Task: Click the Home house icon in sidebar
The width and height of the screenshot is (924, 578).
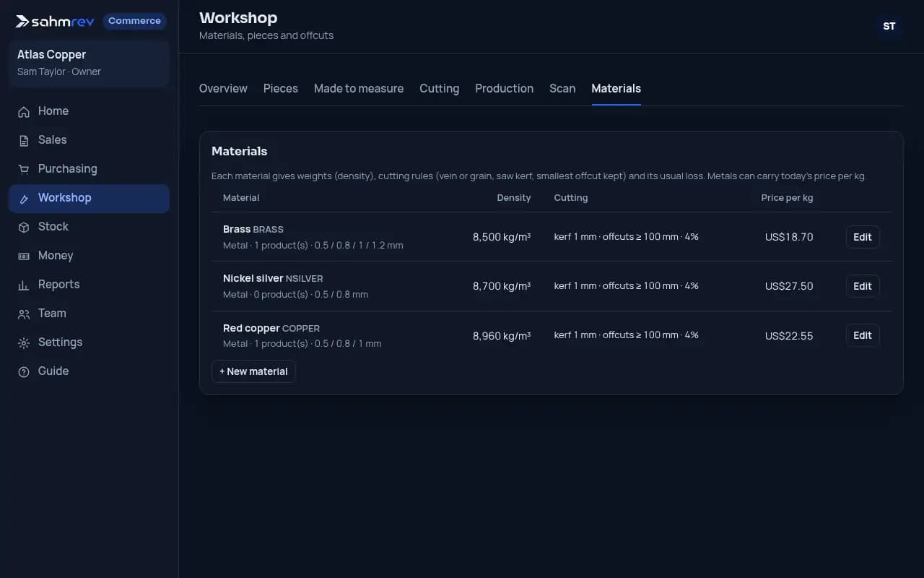Action: tap(24, 111)
